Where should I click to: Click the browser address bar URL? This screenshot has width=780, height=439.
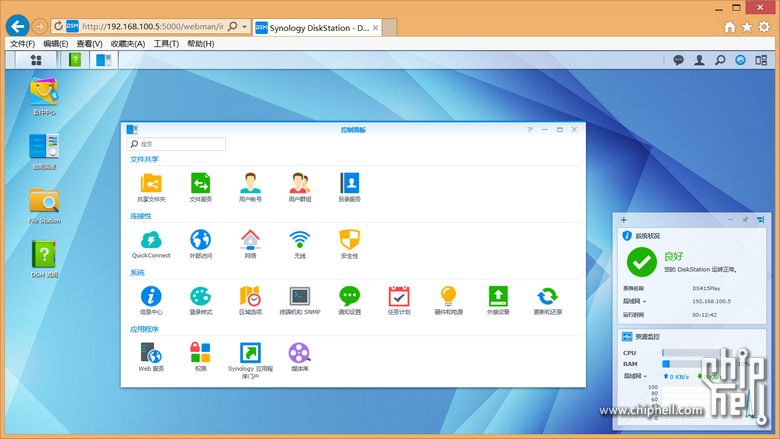153,26
